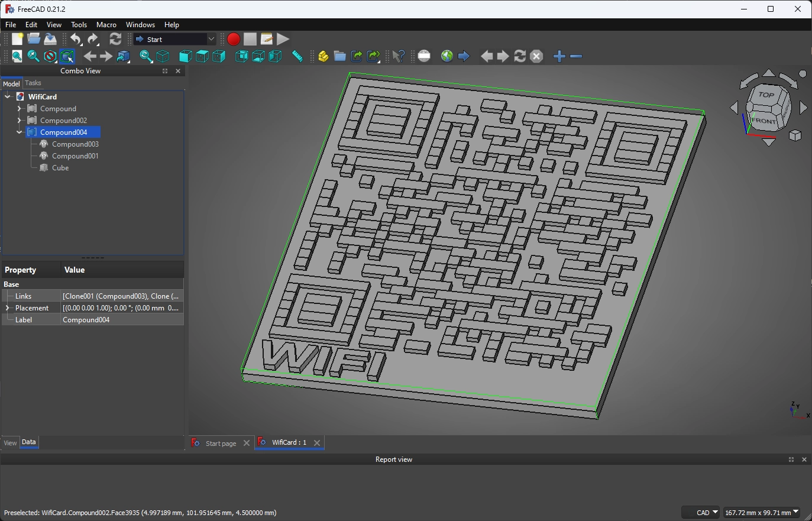Redo the last undone action
812x521 pixels.
93,39
